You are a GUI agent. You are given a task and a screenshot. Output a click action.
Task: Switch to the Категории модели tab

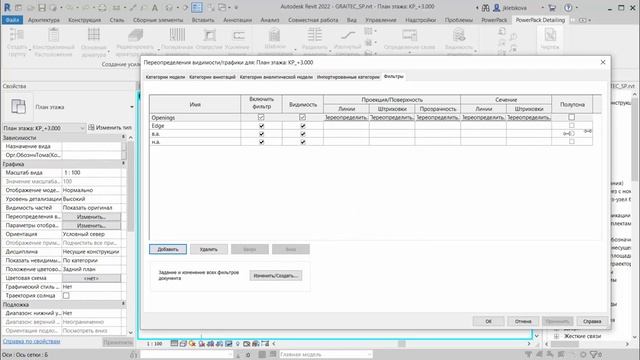165,77
